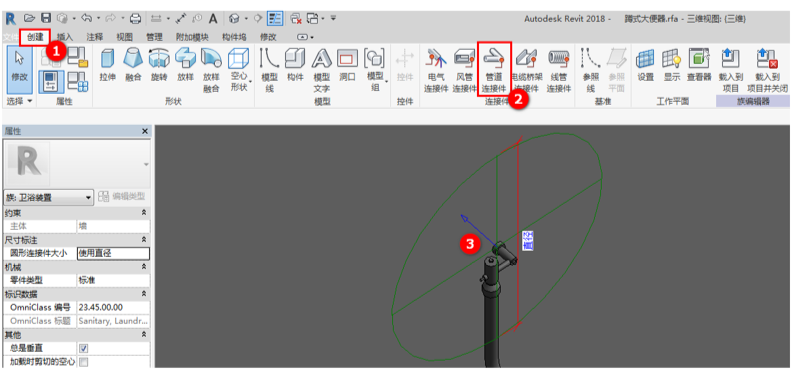
Task: Open the work plane 查看器 viewer
Action: click(x=699, y=66)
